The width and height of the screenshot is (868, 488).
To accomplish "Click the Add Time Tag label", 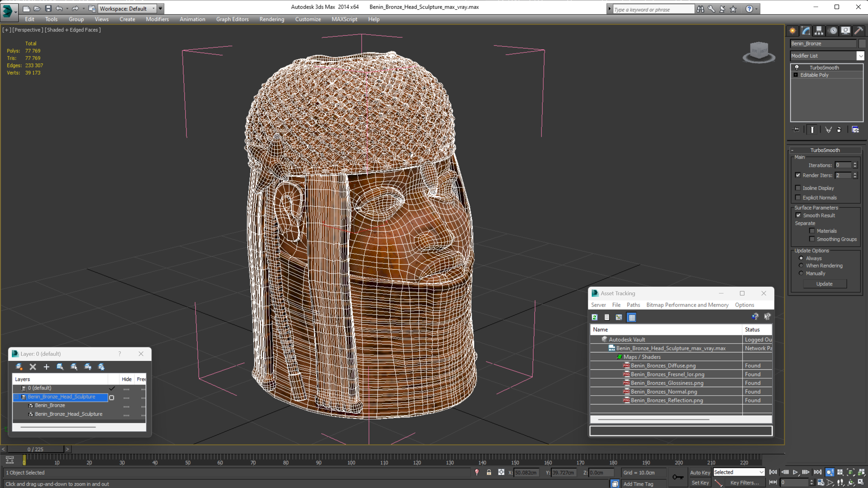I will (x=638, y=484).
